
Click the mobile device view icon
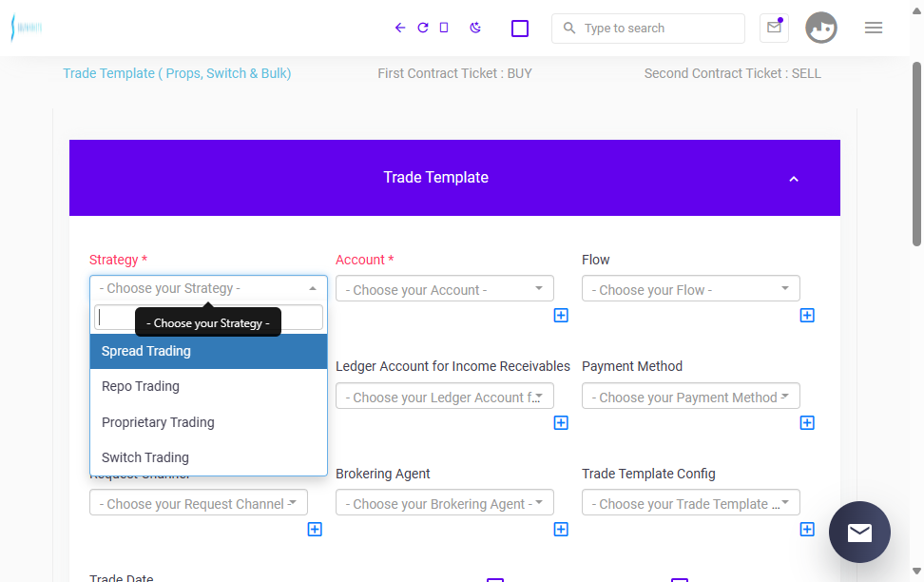pos(444,28)
